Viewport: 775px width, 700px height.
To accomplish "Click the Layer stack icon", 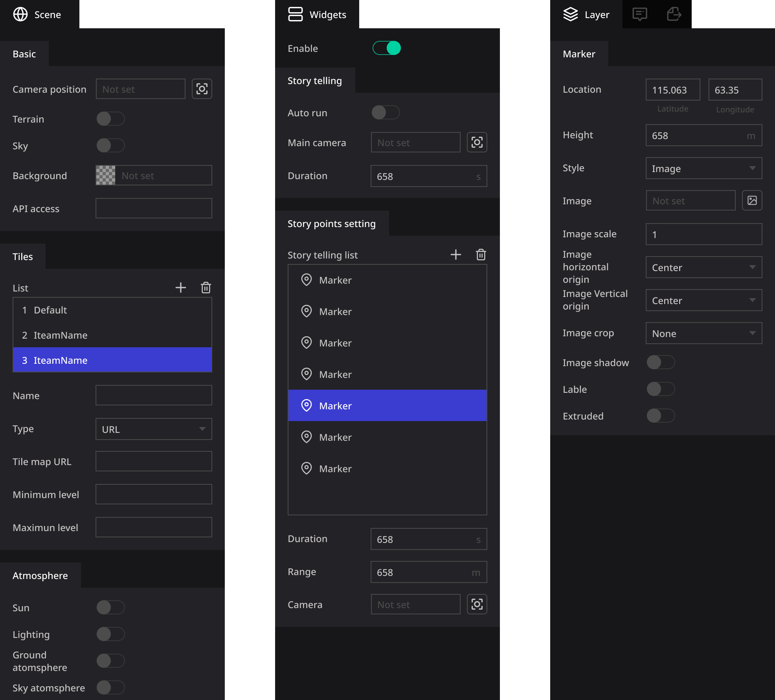I will [571, 15].
